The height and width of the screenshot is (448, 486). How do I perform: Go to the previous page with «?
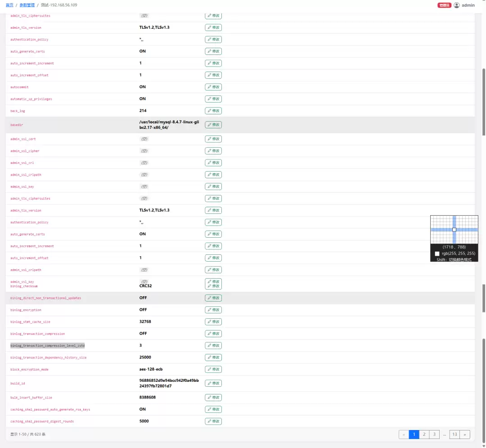tap(404, 434)
